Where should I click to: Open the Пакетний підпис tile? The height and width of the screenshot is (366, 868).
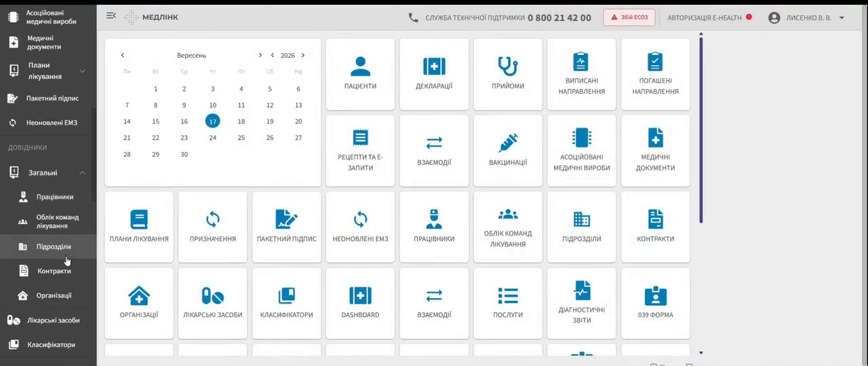coord(286,227)
